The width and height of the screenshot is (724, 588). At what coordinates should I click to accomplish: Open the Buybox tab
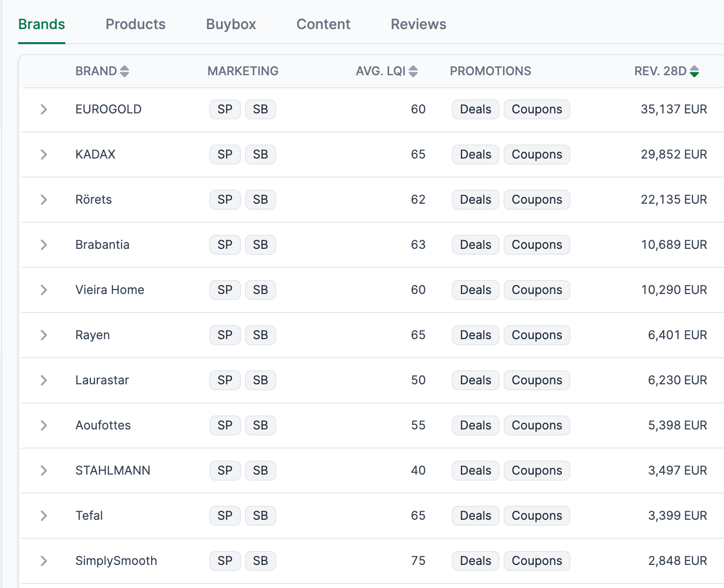[x=230, y=24]
